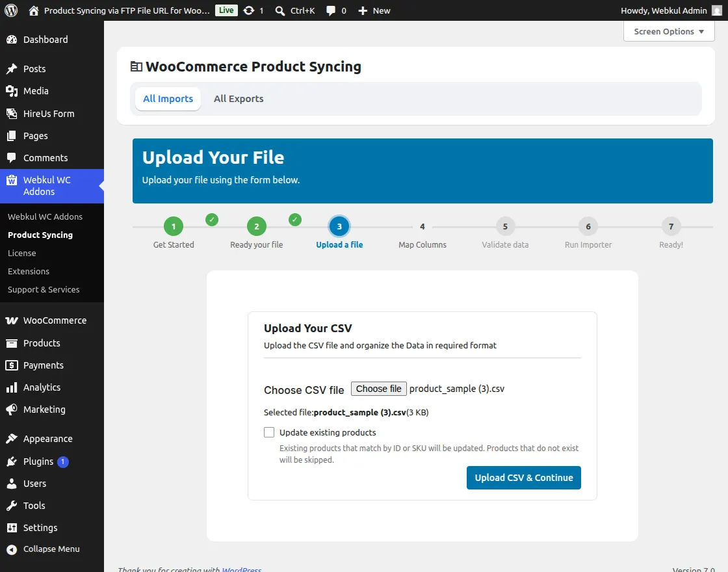Click the Posts pin icon
This screenshot has width=728, height=572.
[12, 69]
